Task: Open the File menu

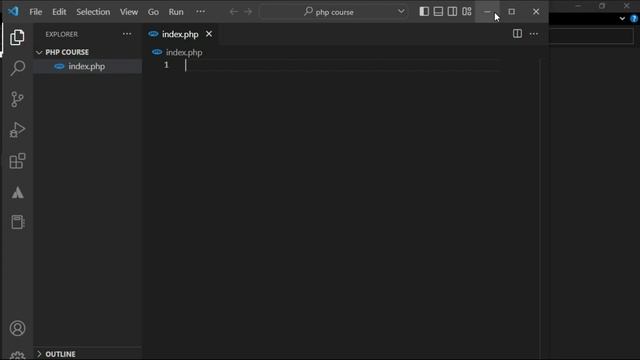Action: [36, 12]
